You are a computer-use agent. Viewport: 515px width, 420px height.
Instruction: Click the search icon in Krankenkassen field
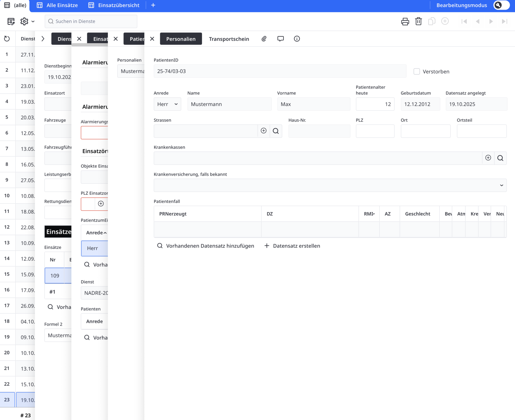[x=500, y=158]
